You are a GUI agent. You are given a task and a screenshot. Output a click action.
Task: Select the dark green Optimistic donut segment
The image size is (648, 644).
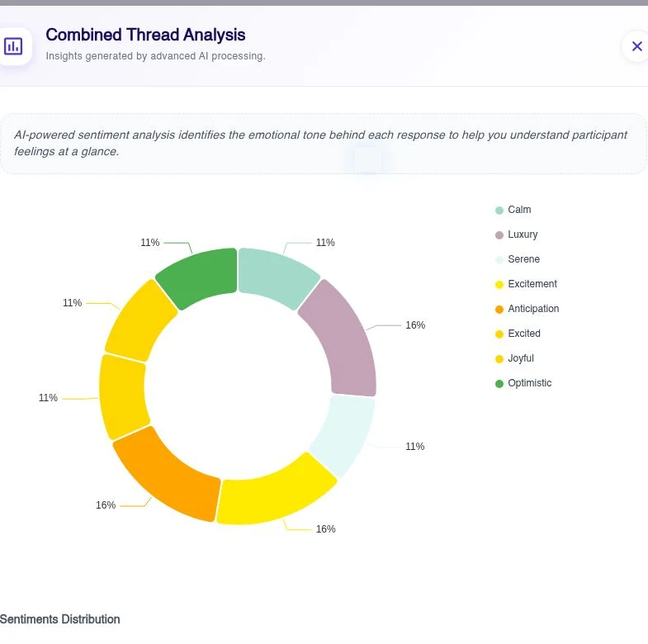pyautogui.click(x=201, y=276)
